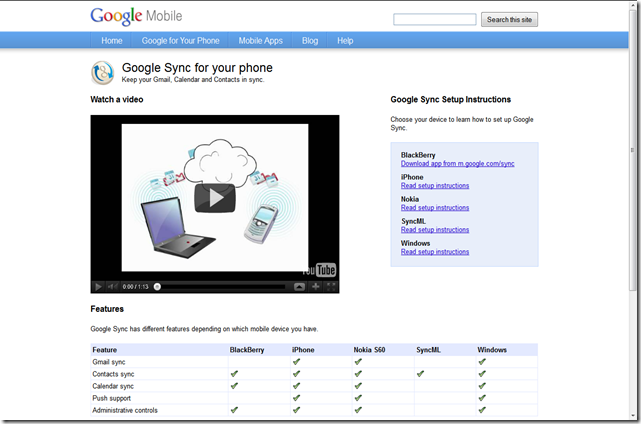This screenshot has width=641, height=424.
Task: Click the 'Calendar sync' table row label
Action: [113, 386]
